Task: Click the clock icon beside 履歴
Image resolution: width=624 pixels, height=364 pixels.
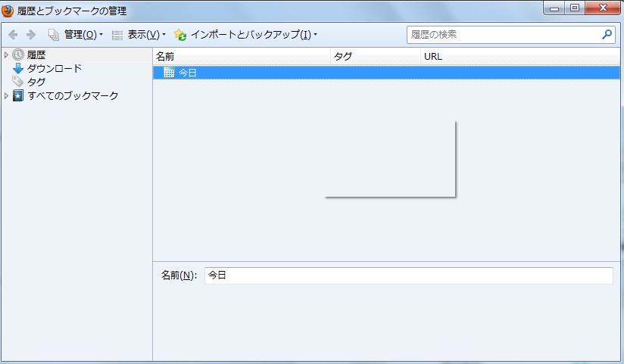Action: point(18,55)
